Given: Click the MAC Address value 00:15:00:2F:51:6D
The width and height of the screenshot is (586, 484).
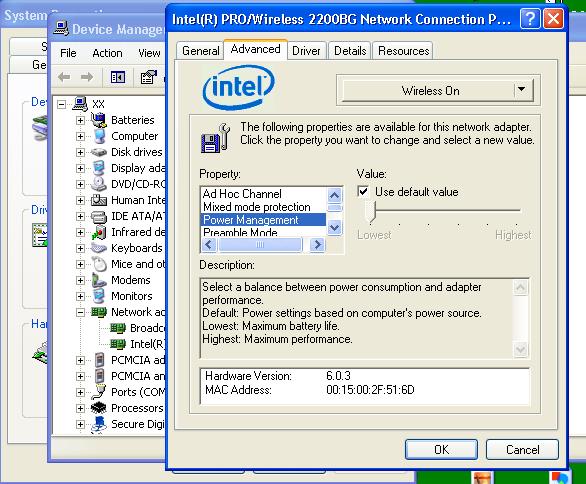Looking at the screenshot, I should [x=370, y=390].
